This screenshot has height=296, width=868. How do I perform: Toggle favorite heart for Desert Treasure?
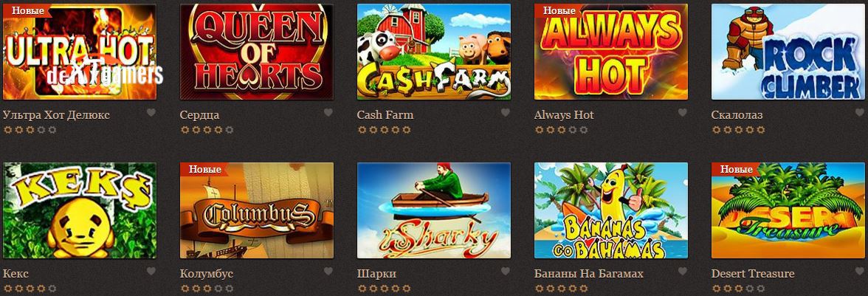860,271
